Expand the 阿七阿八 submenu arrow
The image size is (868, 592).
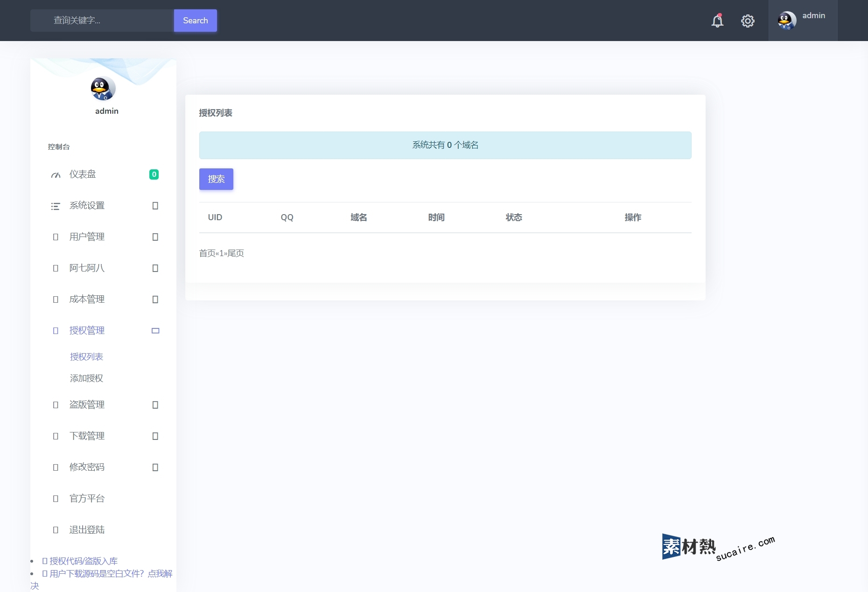tap(155, 268)
